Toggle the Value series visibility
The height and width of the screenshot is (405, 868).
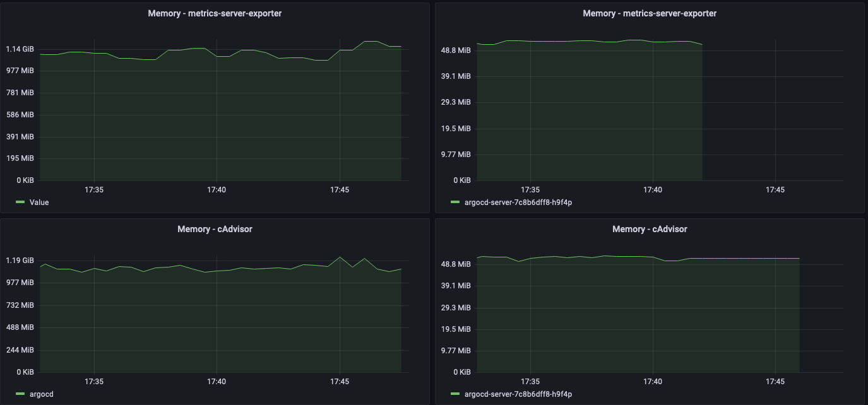coord(39,202)
